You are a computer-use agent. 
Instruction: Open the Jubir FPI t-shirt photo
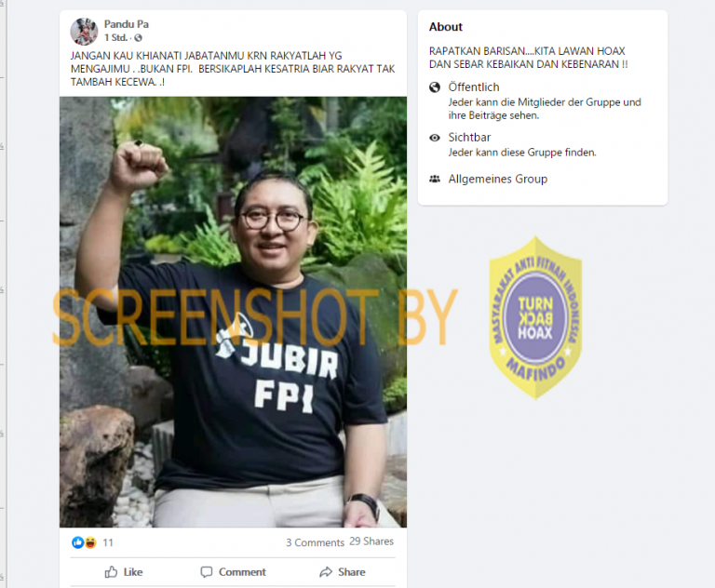click(x=233, y=312)
